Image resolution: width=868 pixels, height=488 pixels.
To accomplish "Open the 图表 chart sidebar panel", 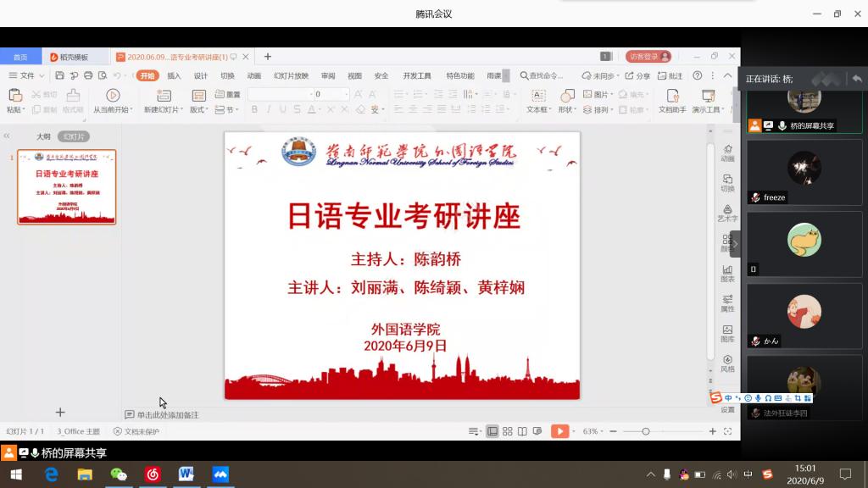I will pyautogui.click(x=727, y=272).
